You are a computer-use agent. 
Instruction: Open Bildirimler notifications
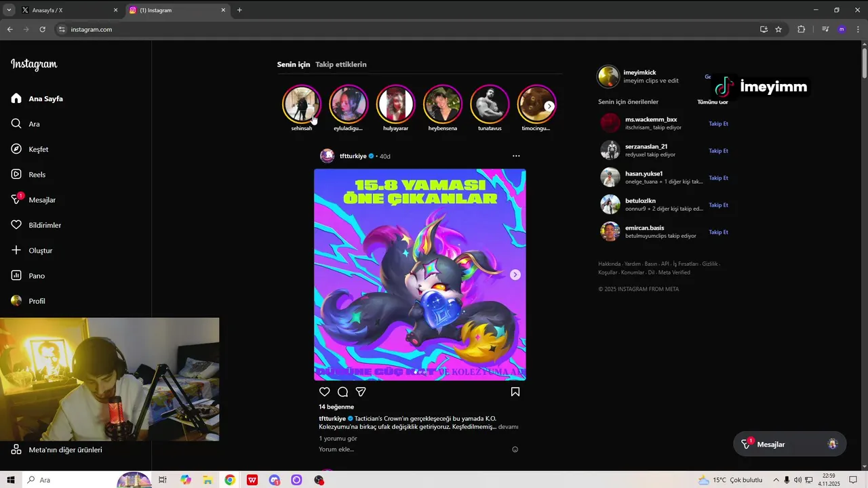36,225
